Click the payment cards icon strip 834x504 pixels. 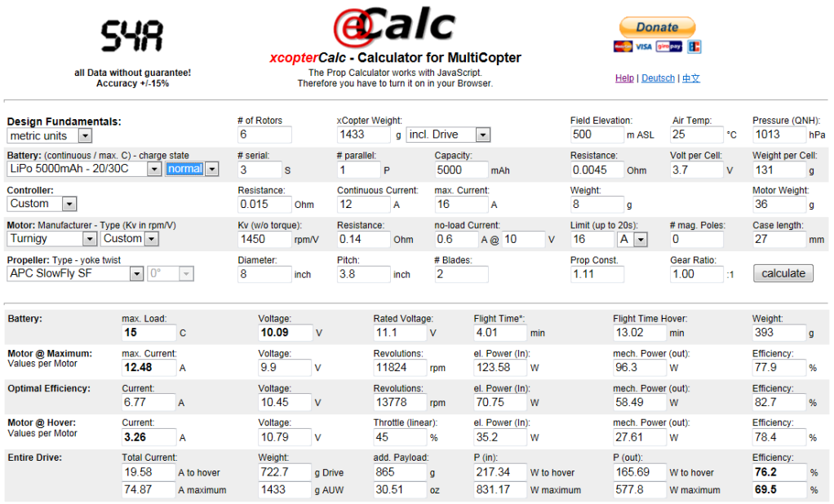click(657, 47)
